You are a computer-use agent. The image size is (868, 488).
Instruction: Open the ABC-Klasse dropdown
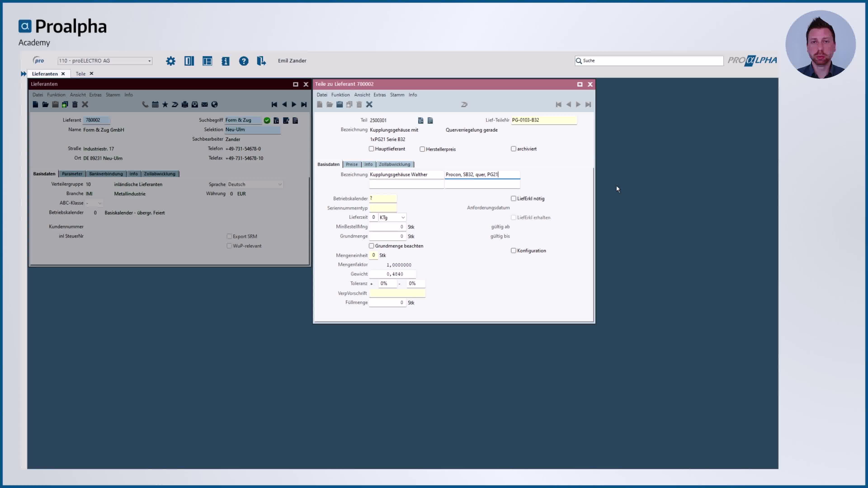(94, 203)
